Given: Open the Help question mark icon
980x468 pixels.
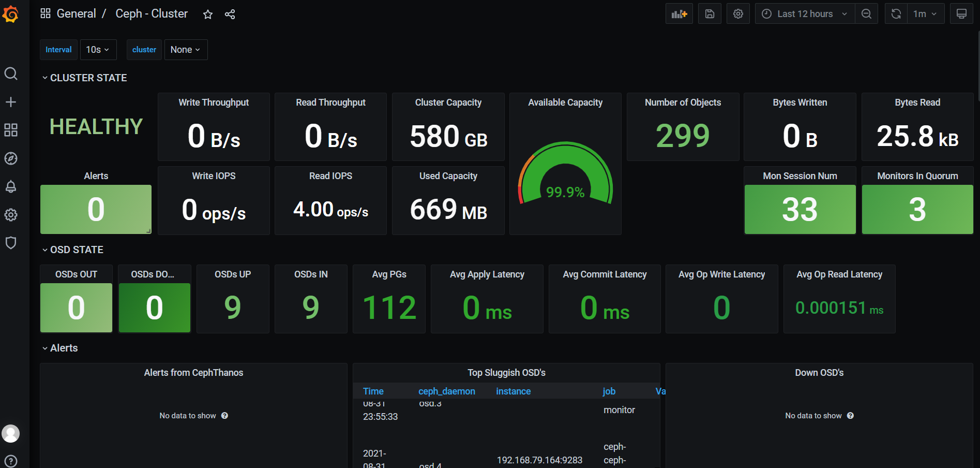Looking at the screenshot, I should click(x=11, y=461).
